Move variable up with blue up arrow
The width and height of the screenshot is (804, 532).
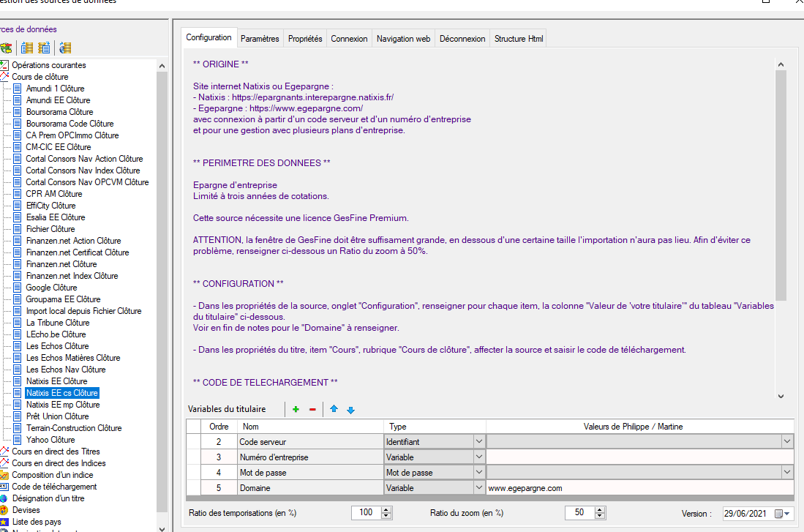pyautogui.click(x=334, y=410)
